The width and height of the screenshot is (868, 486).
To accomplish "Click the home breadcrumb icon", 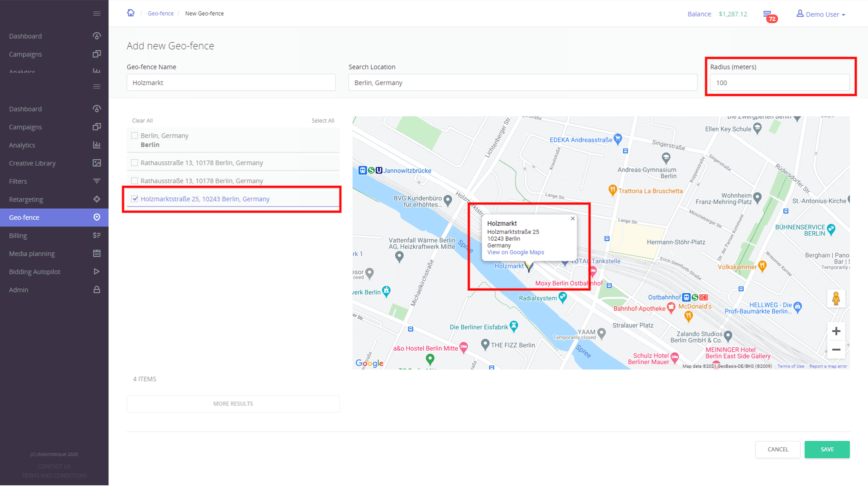I will pyautogui.click(x=130, y=12).
